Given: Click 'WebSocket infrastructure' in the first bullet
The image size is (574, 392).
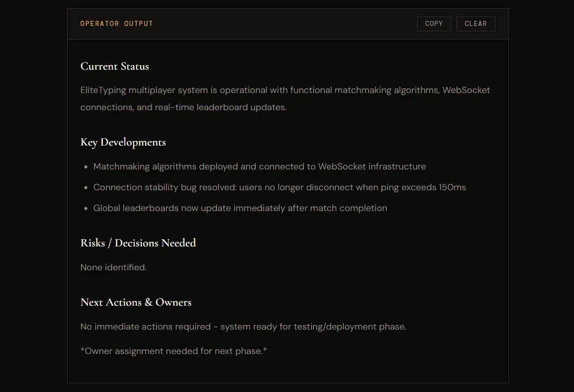Looking at the screenshot, I should click(372, 167).
